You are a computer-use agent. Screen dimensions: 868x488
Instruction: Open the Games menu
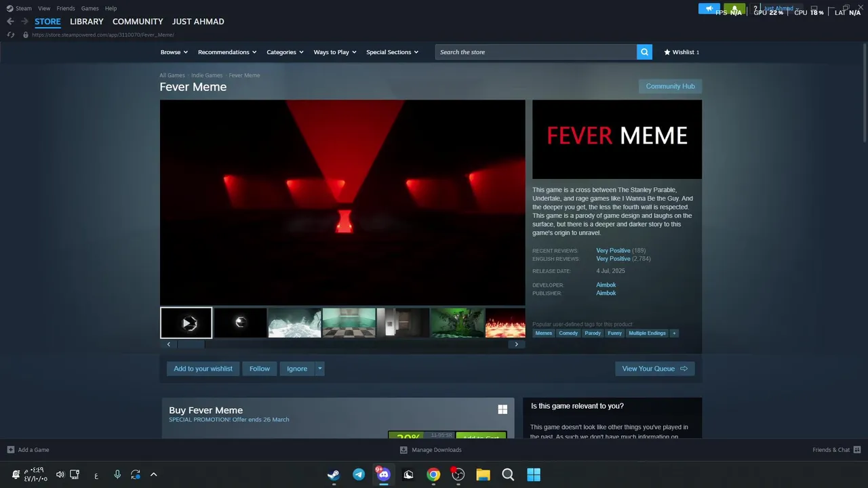[x=90, y=8]
